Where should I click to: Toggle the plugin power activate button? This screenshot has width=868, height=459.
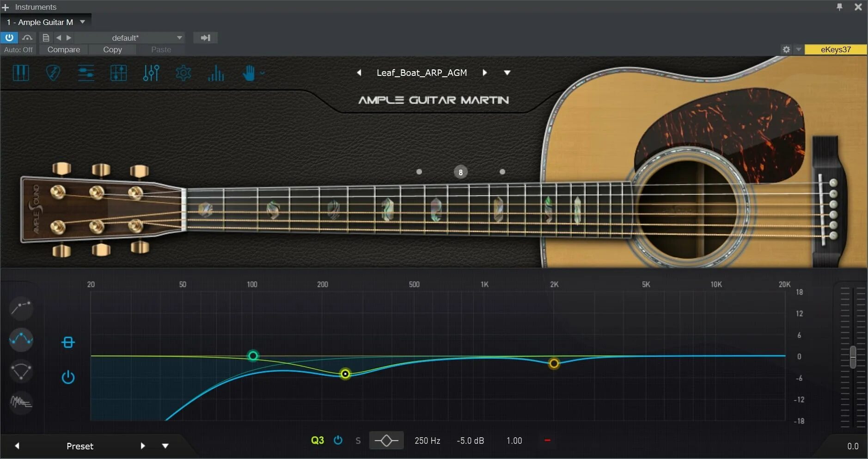coord(9,37)
